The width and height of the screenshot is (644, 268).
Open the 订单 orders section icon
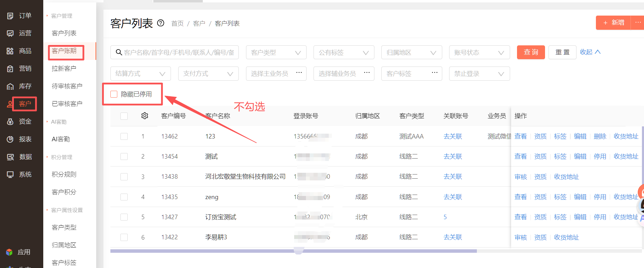click(x=10, y=16)
